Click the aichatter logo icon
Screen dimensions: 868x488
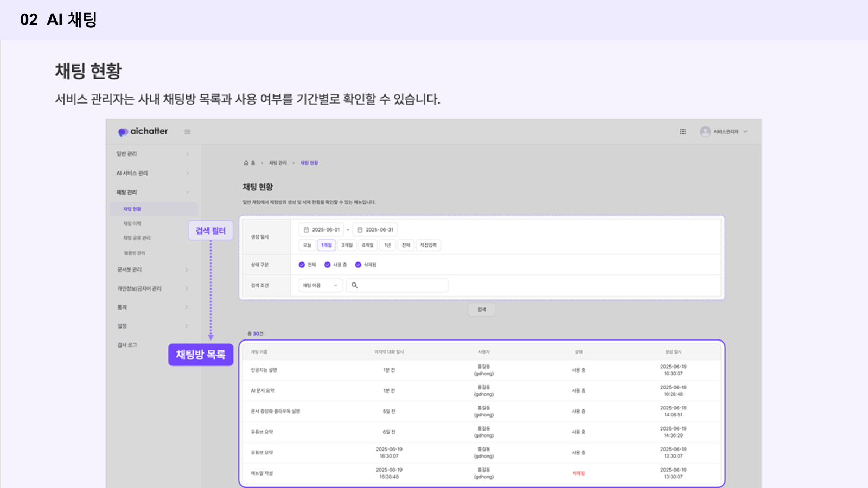[123, 132]
